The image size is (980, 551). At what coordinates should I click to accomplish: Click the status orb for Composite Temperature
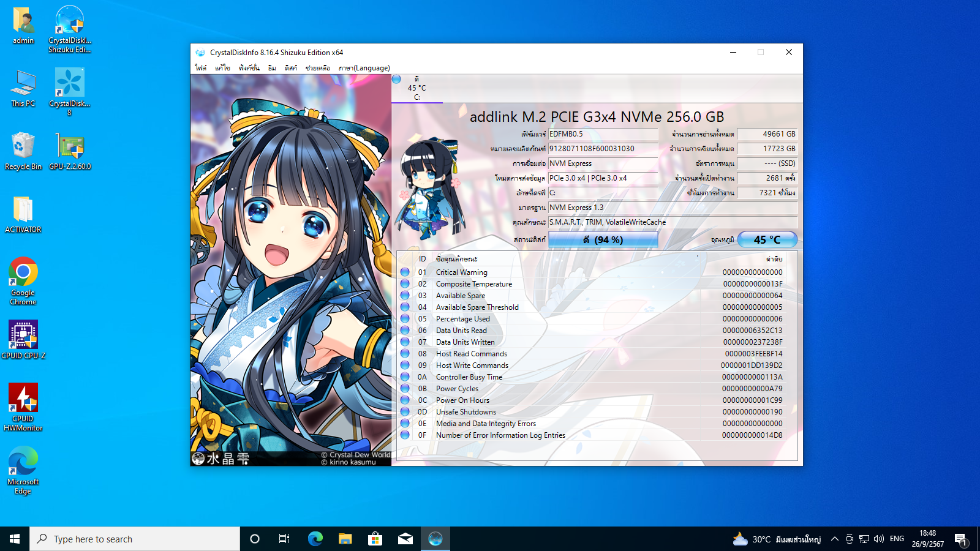405,283
